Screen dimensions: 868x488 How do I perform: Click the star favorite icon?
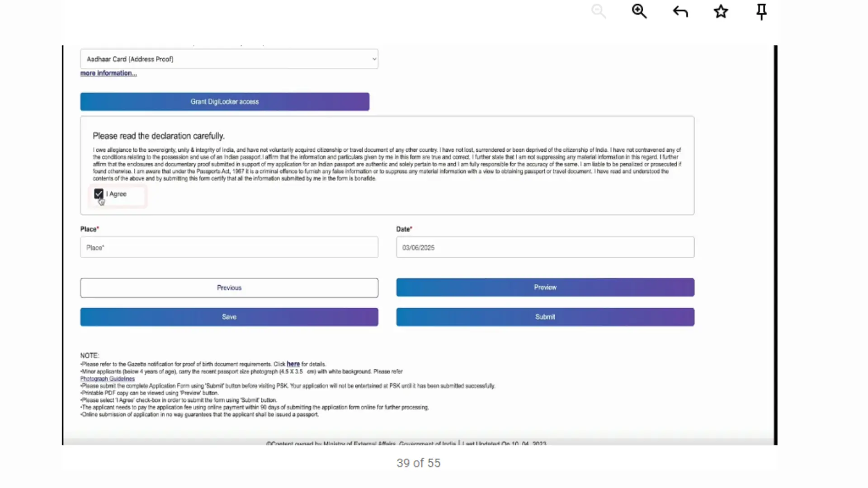tap(721, 11)
